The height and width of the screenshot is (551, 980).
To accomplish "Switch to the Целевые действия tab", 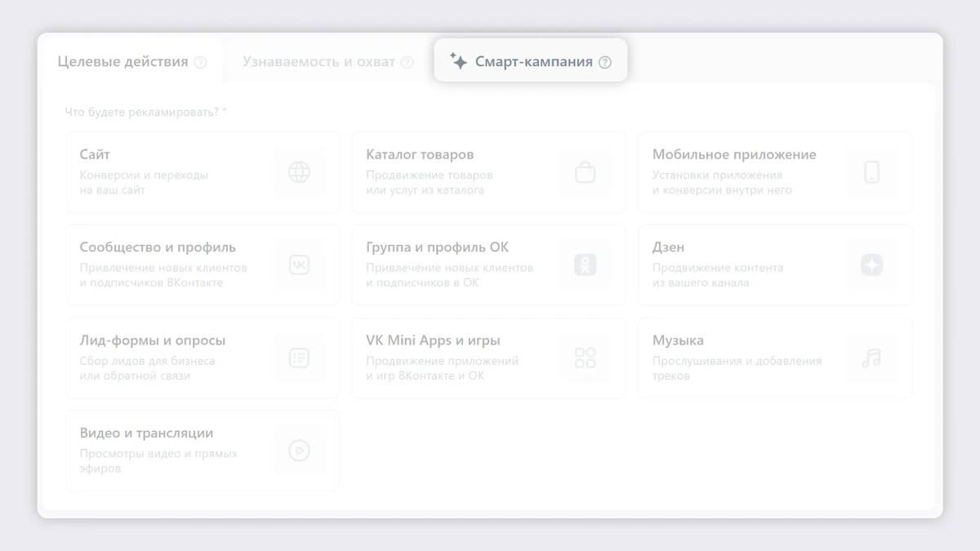I will pyautogui.click(x=124, y=60).
